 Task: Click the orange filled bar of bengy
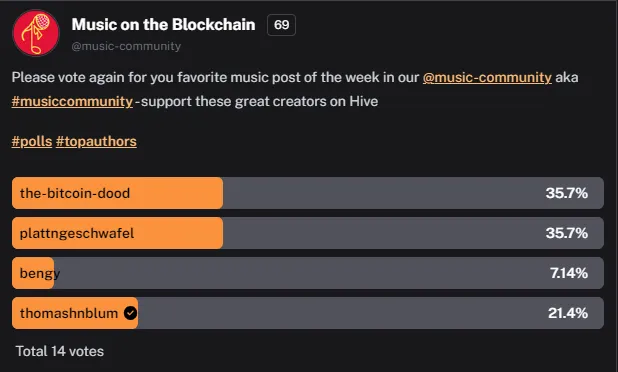pyautogui.click(x=33, y=273)
